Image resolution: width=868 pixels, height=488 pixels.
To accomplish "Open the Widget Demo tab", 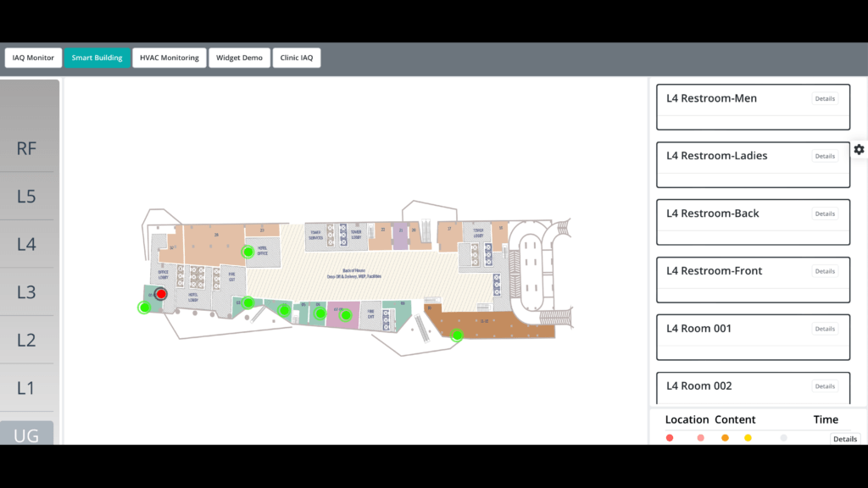I will pos(239,57).
